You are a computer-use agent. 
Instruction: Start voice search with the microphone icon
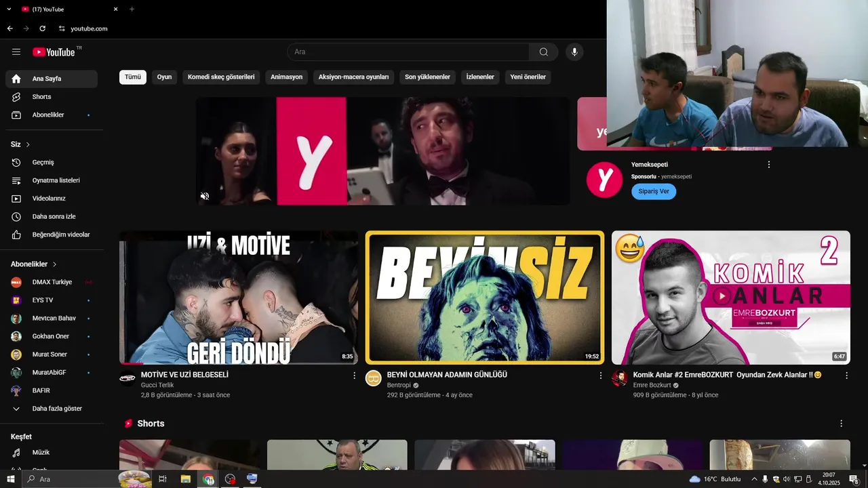pos(574,52)
